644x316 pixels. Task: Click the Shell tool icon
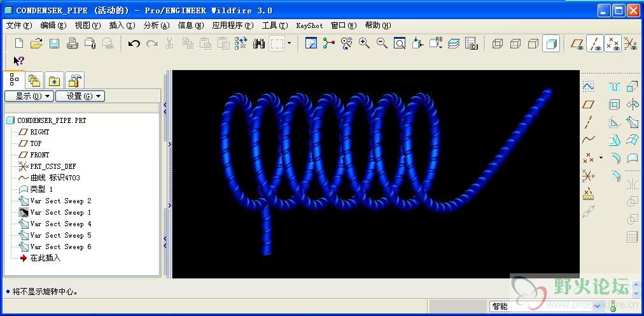(615, 104)
